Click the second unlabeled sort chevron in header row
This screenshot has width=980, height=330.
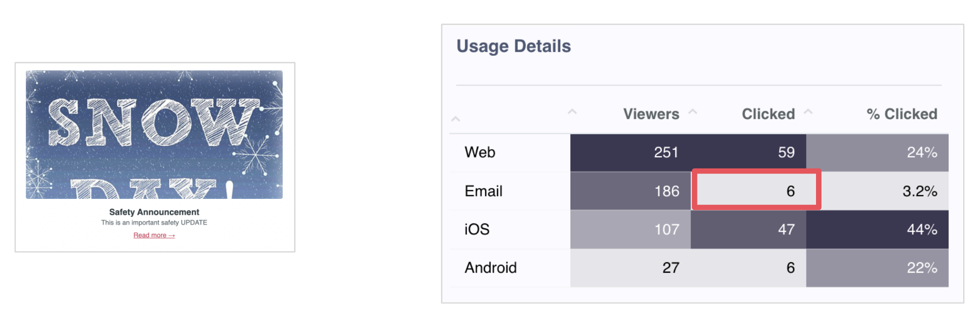572,113
